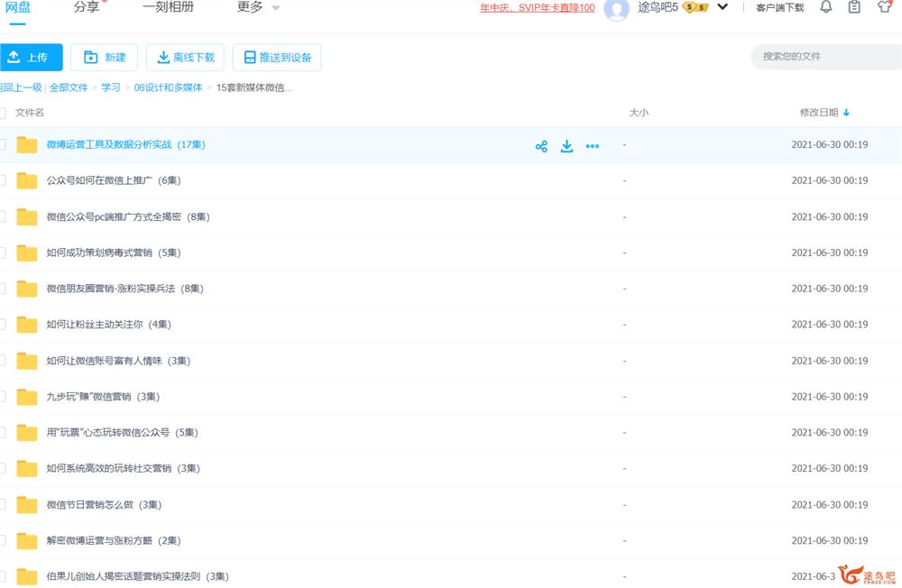Image resolution: width=902 pixels, height=588 pixels.
Task: Switch to the 网盘 tab
Action: click(18, 7)
